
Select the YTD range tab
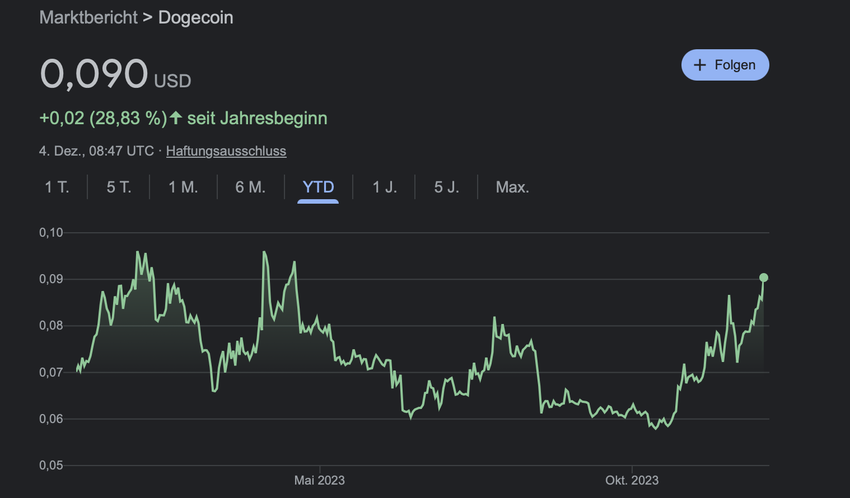tap(318, 187)
